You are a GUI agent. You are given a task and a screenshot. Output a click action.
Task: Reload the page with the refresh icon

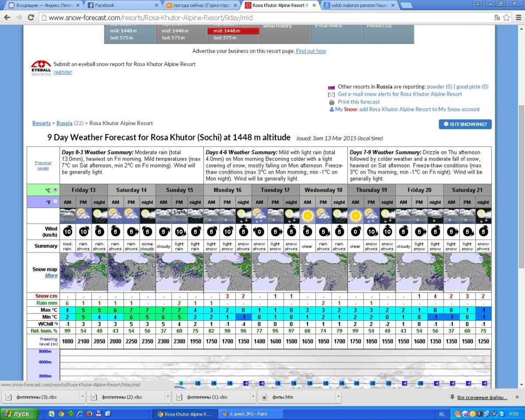[x=31, y=17]
